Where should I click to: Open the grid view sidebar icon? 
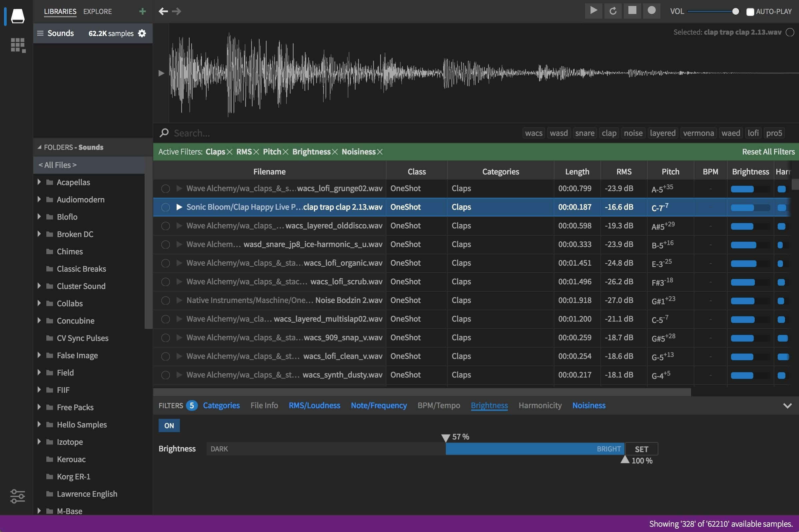click(x=18, y=45)
